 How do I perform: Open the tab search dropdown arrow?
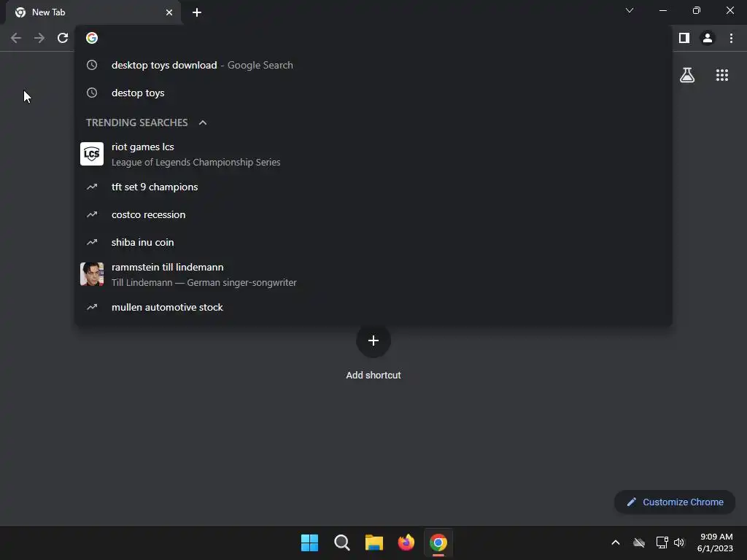pyautogui.click(x=630, y=10)
